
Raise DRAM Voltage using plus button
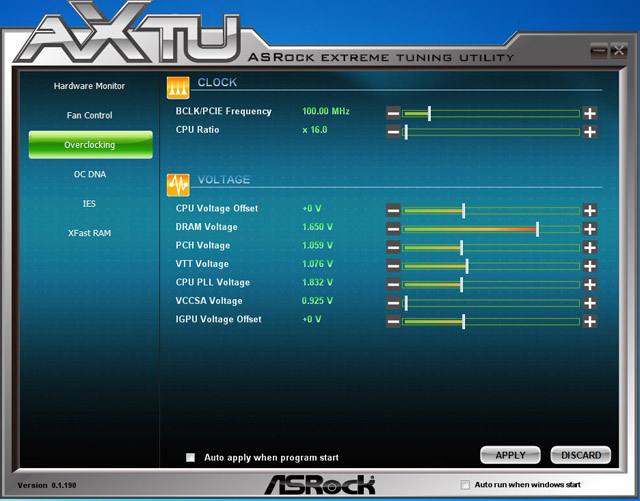[590, 229]
